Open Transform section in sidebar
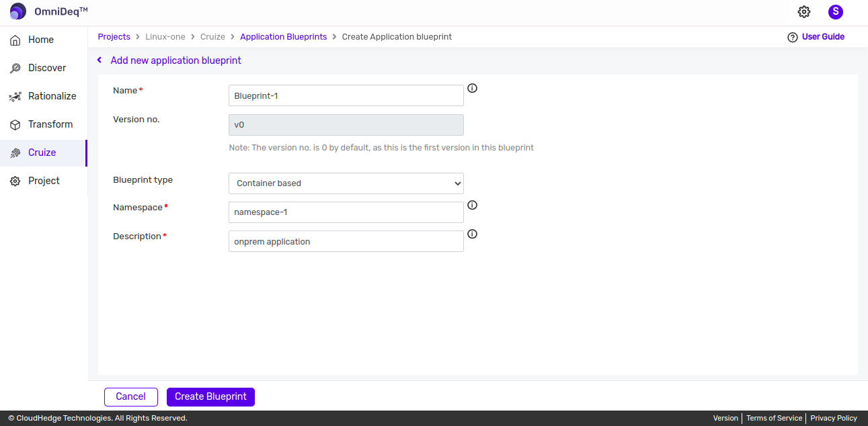The height and width of the screenshot is (426, 868). (44, 124)
